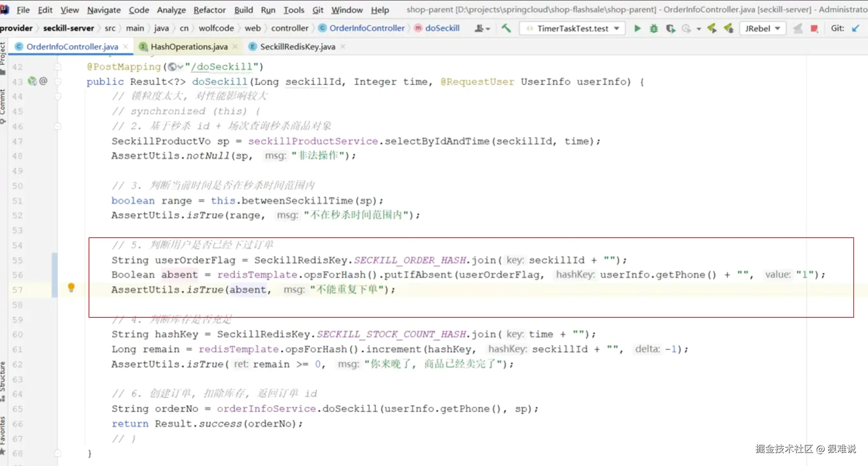Click the gutter run icon on line 43

click(x=32, y=81)
